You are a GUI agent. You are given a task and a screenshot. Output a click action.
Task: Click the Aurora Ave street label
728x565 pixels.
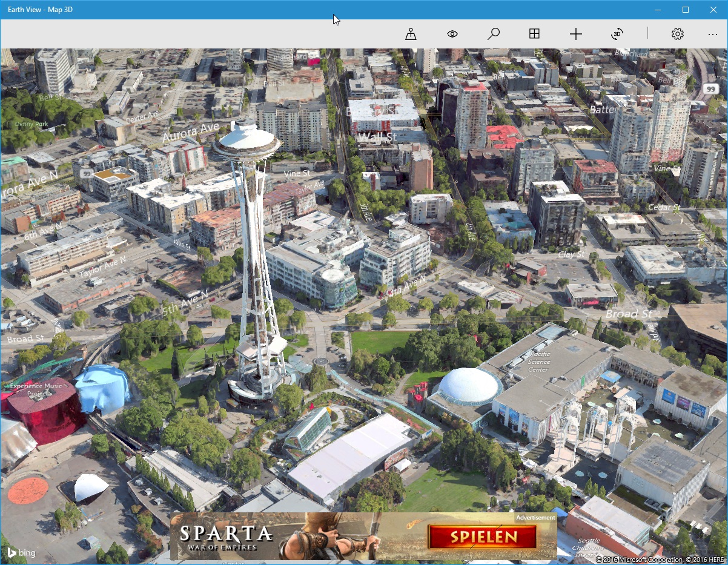193,132
